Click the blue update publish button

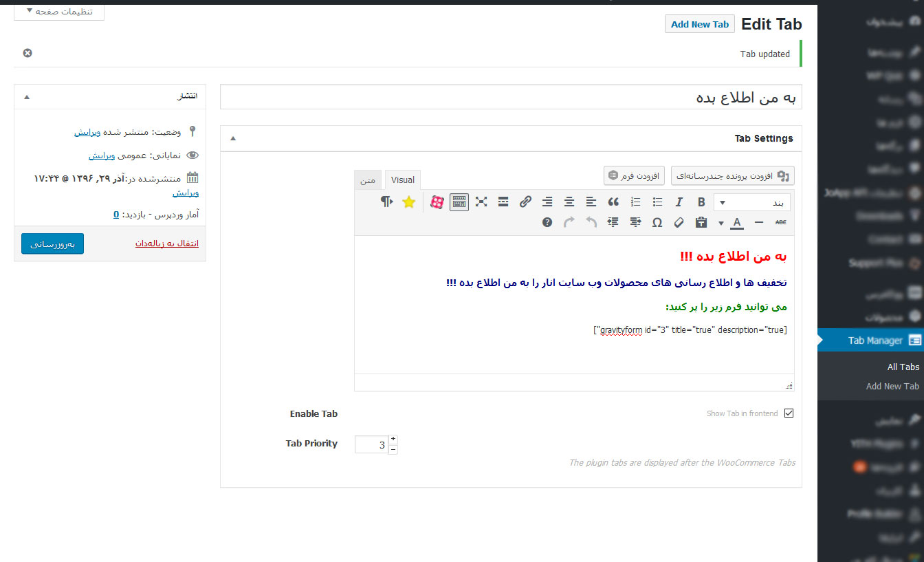52,244
